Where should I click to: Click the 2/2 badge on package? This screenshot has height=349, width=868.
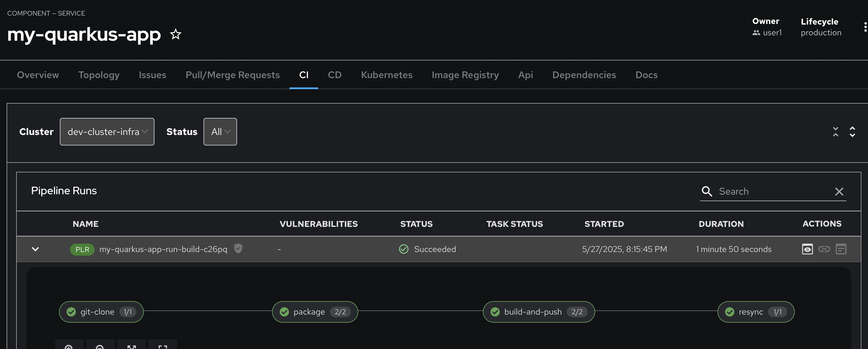pyautogui.click(x=340, y=312)
